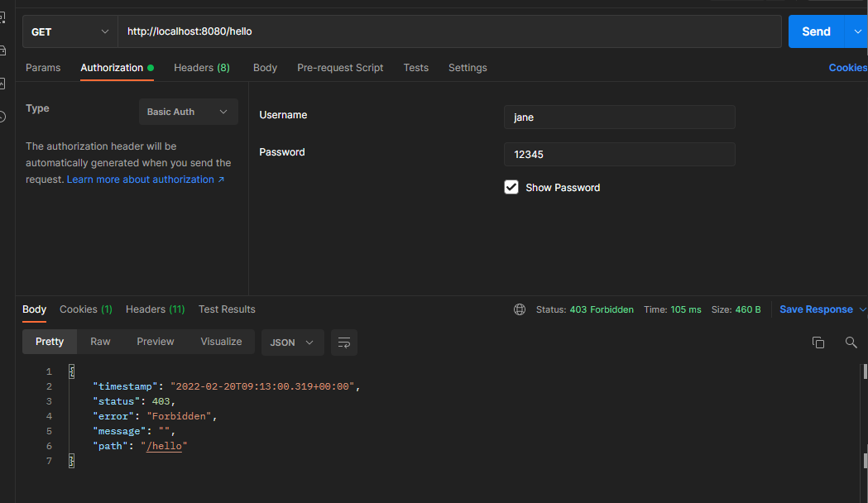Click the "status": 403 line
Screen dimensions: 868x503
[x=134, y=401]
